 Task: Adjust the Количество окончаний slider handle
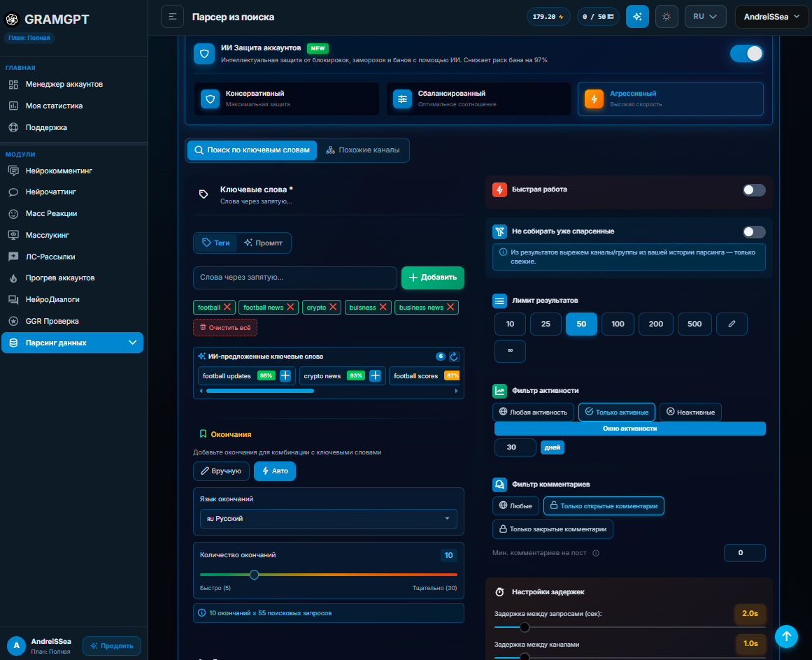[x=254, y=575]
